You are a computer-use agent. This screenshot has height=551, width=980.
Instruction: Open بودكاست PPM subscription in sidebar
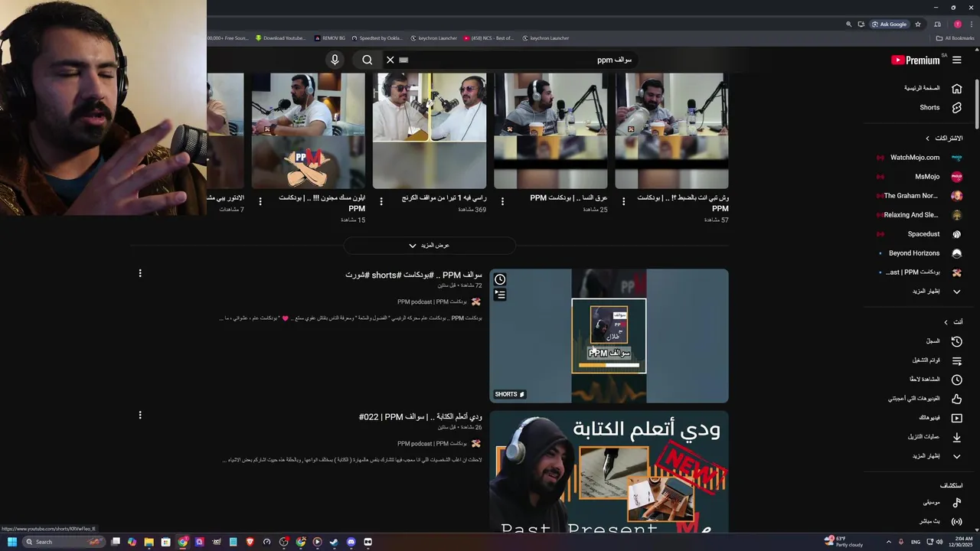click(x=913, y=272)
